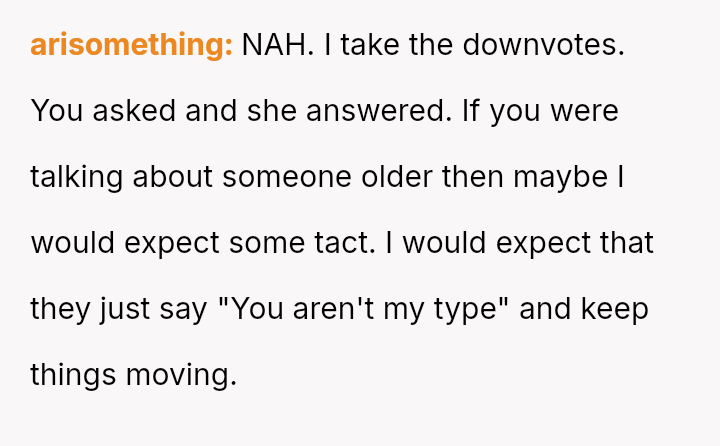Click the word "NAH" in the comment
The width and height of the screenshot is (720, 446).
click(x=273, y=45)
